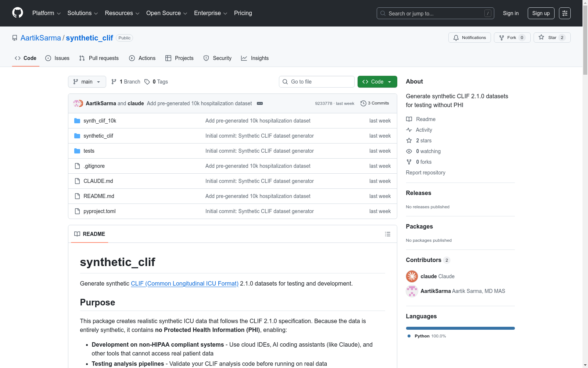Expand the Platform menu
Image resolution: width=588 pixels, height=368 pixels.
47,13
